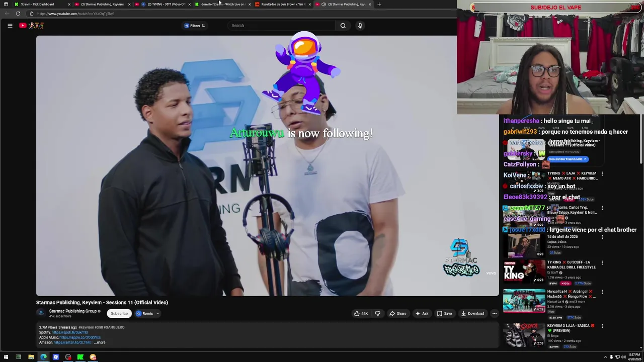The height and width of the screenshot is (362, 644).
Task: Open options menu for KEYVIEM X LAJA video
Action: coord(602,326)
